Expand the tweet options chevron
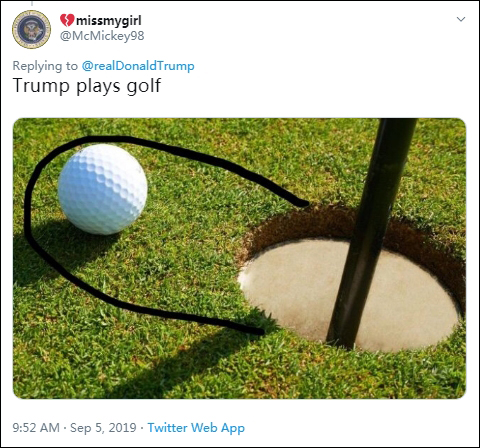 click(x=461, y=19)
